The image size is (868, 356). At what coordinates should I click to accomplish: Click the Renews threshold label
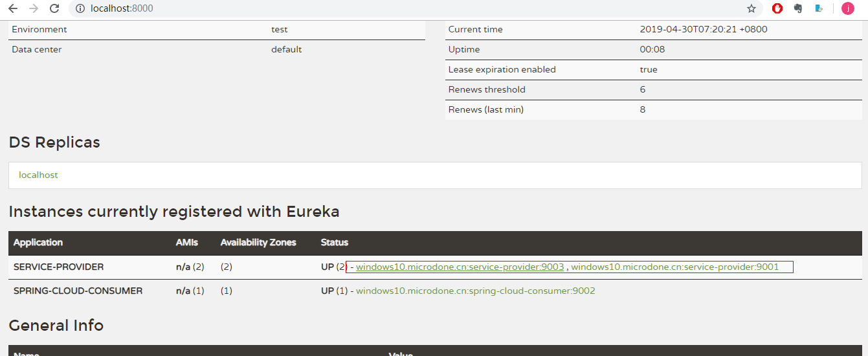[x=487, y=89]
